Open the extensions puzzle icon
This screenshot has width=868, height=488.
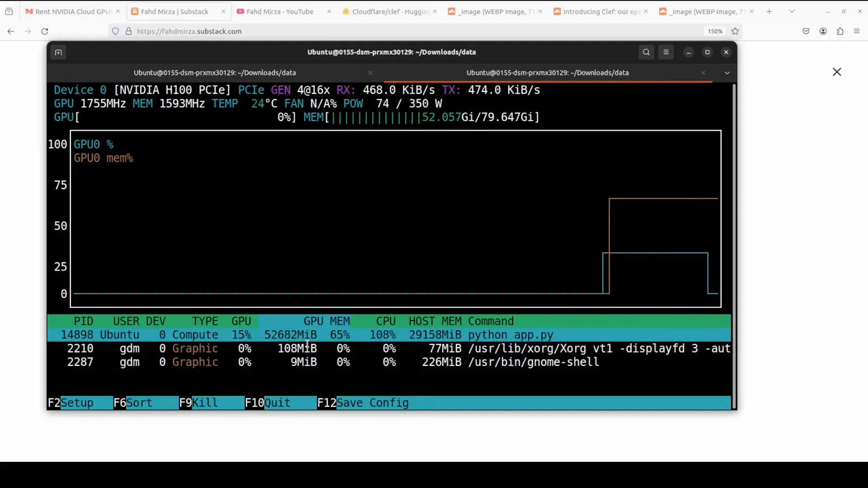840,31
